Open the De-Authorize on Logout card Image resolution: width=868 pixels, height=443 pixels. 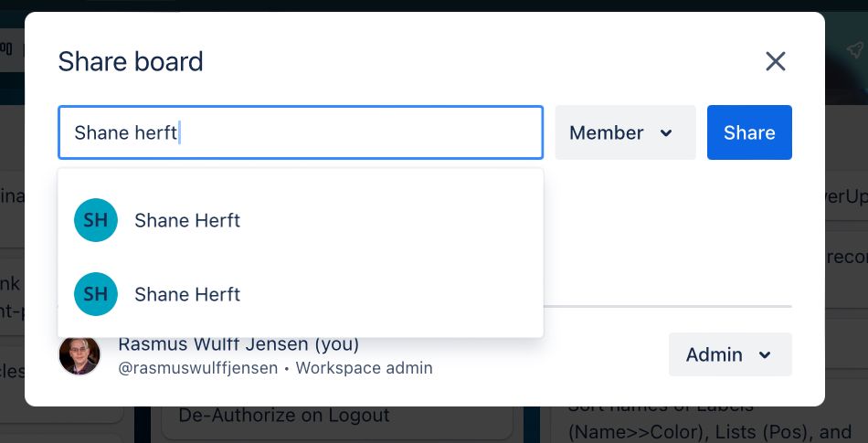point(284,416)
